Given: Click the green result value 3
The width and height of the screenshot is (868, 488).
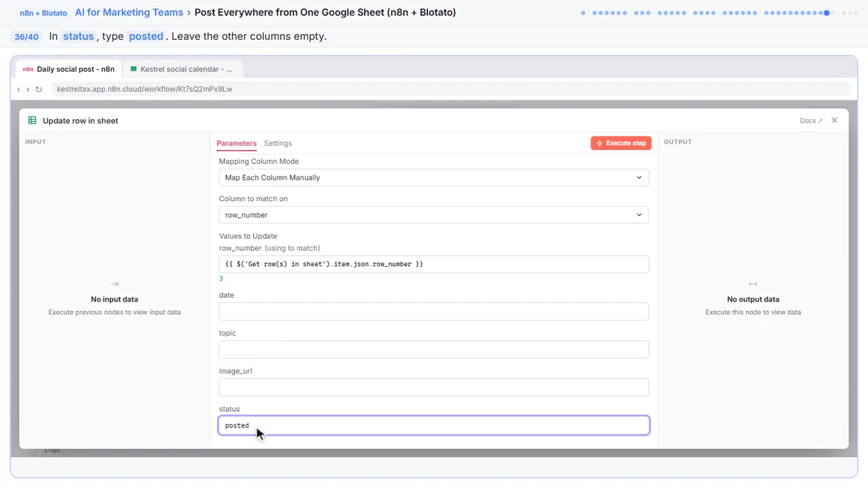Looking at the screenshot, I should 221,279.
